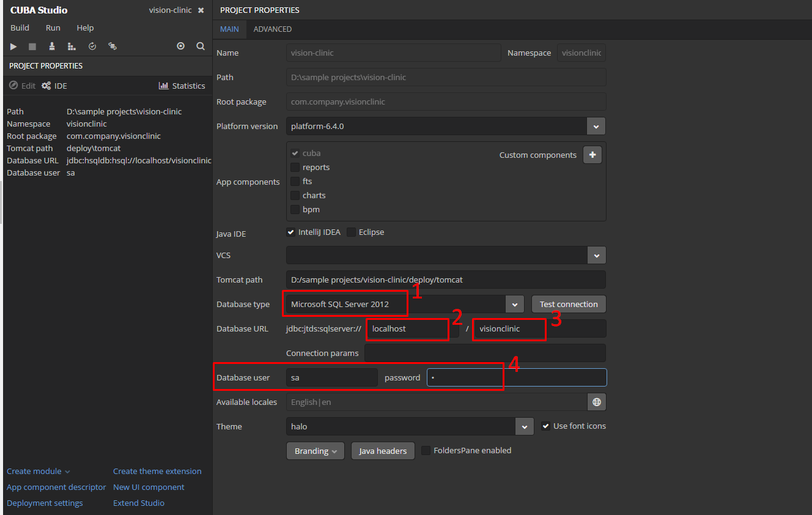Enable the bpm app component

pos(295,209)
